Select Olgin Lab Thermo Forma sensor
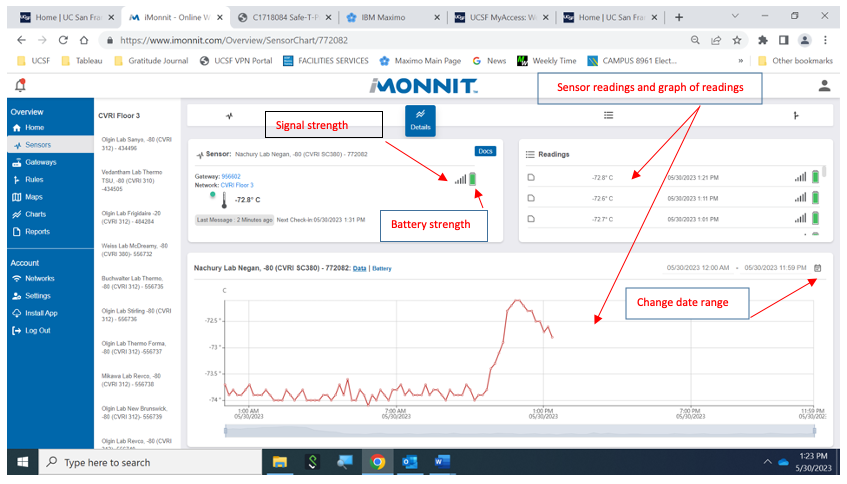This screenshot has width=847, height=484. (133, 347)
